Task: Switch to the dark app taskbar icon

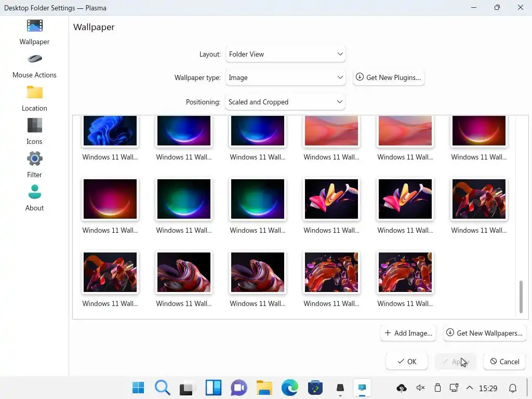Action: tap(340, 388)
